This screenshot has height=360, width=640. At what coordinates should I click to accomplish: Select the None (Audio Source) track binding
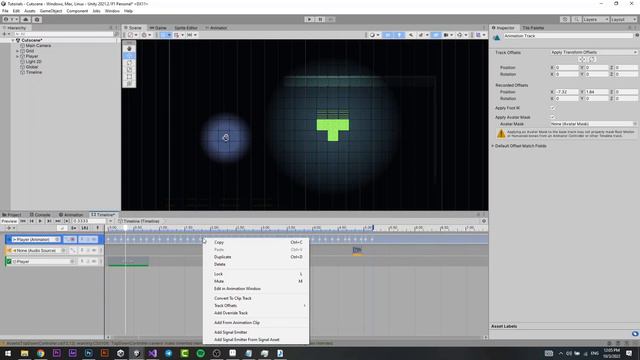[x=39, y=250]
